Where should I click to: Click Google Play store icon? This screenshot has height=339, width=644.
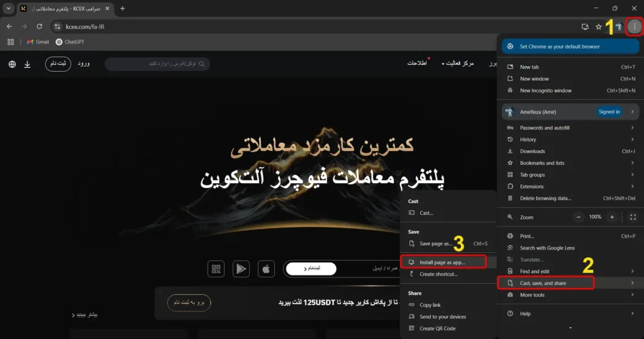(x=241, y=269)
